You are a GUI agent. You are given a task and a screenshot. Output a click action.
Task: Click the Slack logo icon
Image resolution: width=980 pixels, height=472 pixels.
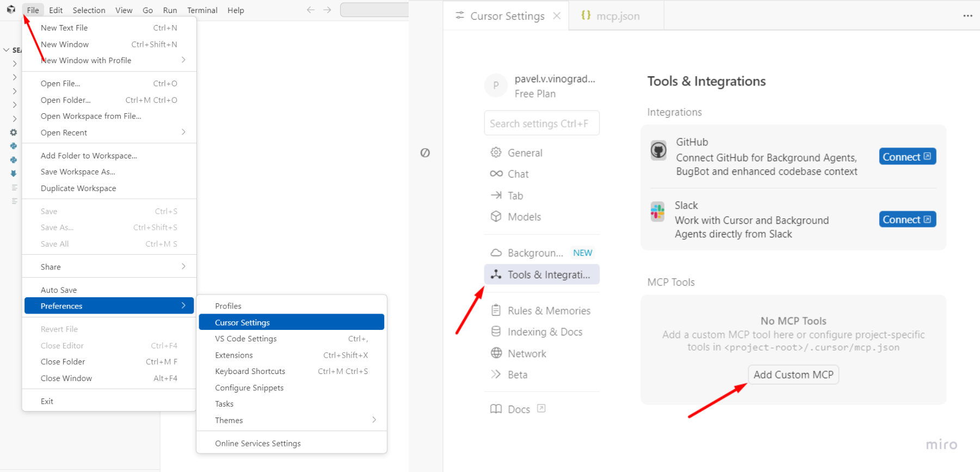pos(657,211)
